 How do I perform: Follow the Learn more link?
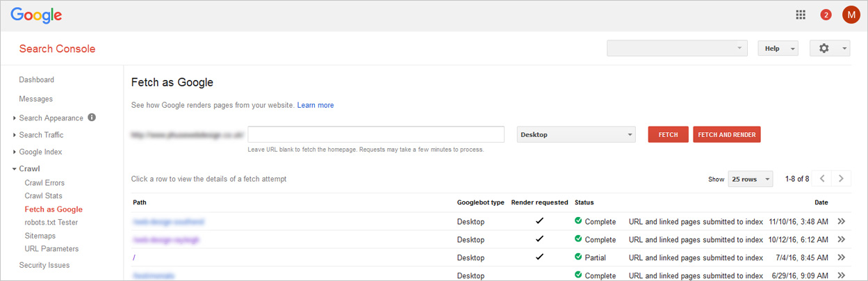pos(316,106)
